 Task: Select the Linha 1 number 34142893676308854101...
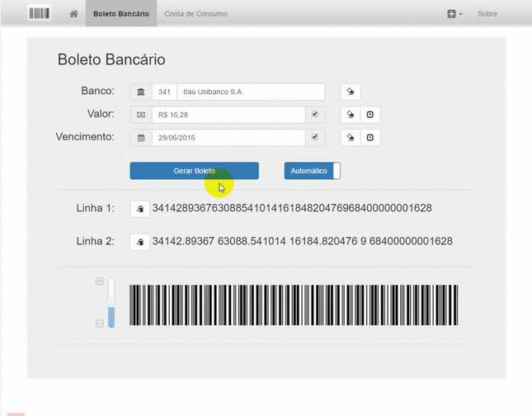tap(292, 208)
